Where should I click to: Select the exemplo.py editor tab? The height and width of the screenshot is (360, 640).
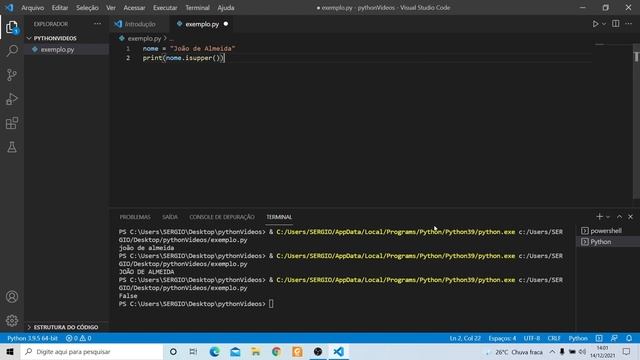coord(202,24)
